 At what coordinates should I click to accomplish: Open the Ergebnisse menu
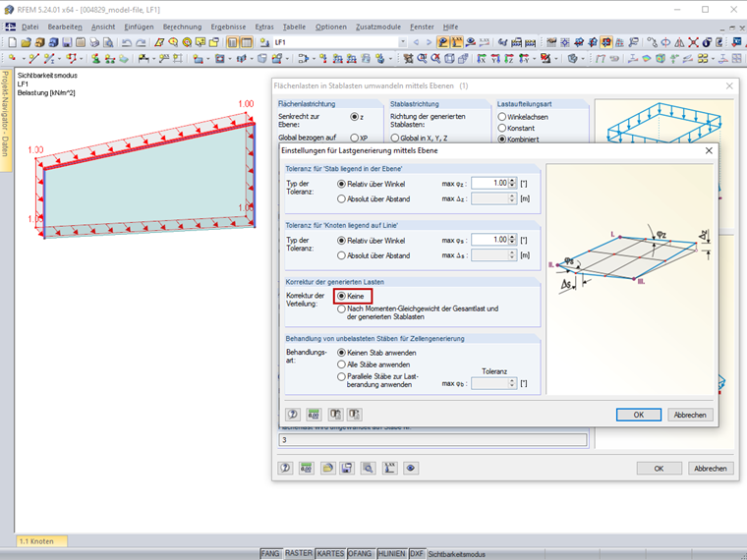tap(228, 28)
